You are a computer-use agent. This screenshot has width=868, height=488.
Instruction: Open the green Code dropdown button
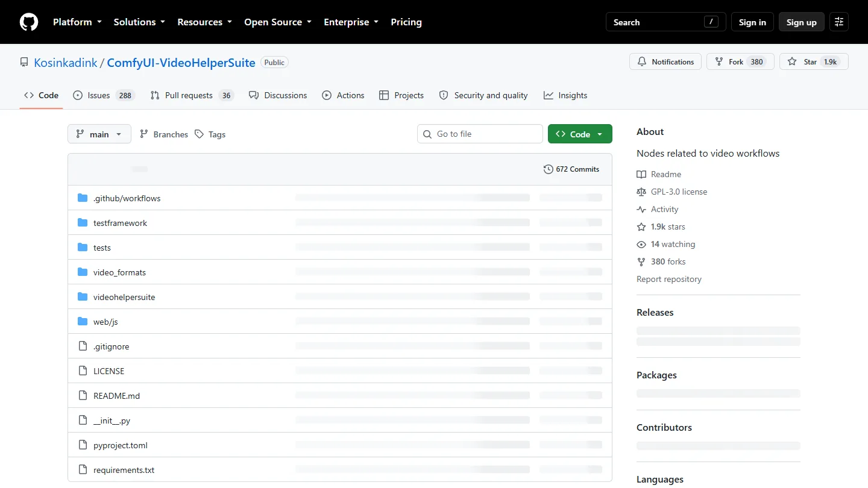click(580, 134)
